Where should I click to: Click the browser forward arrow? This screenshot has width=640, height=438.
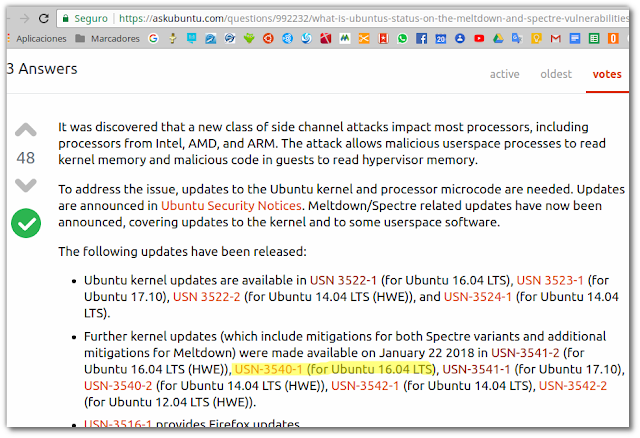(x=24, y=18)
